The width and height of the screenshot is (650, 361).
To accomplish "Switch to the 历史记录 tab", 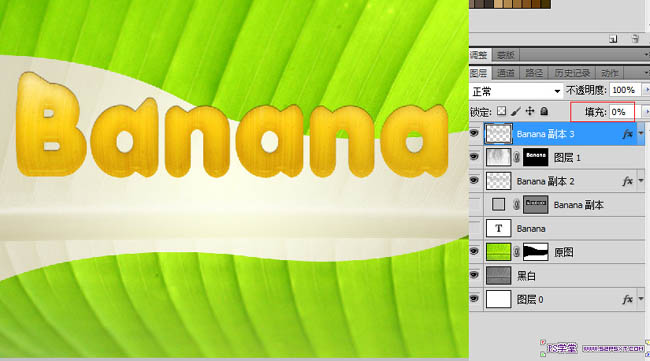I will (x=572, y=73).
